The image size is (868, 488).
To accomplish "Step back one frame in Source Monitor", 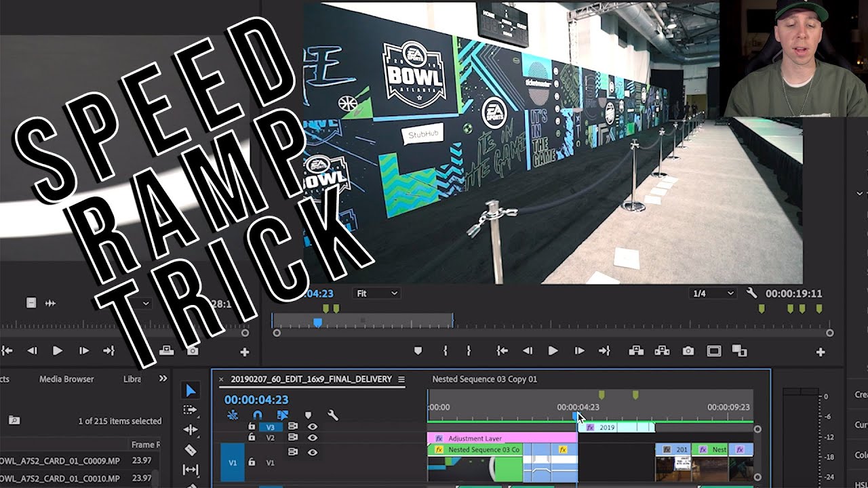I will 32,350.
